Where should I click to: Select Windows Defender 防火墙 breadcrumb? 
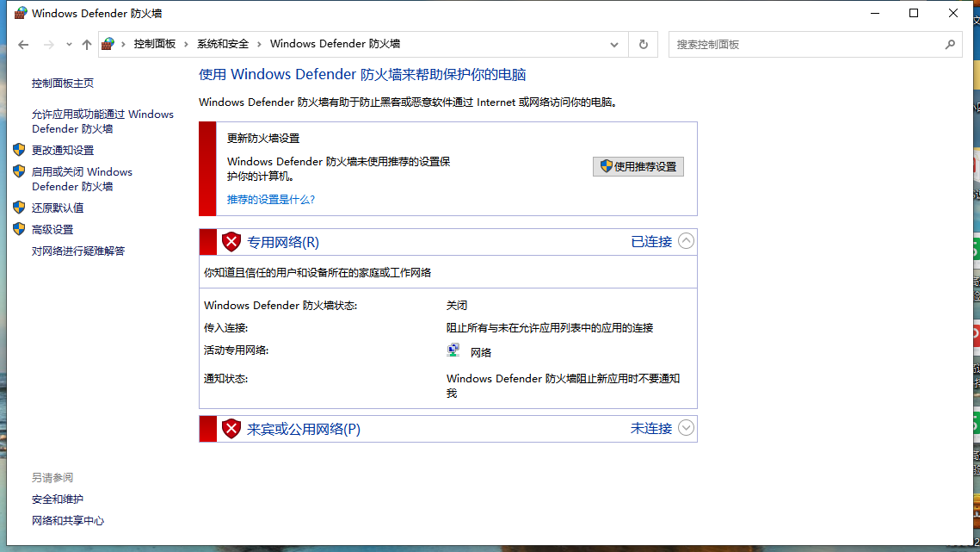point(335,44)
